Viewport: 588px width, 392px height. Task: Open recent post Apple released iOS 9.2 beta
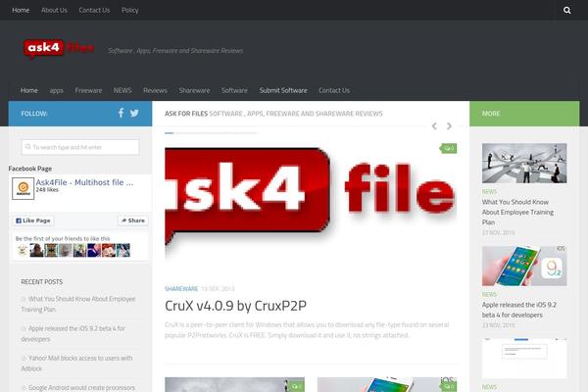point(73,333)
